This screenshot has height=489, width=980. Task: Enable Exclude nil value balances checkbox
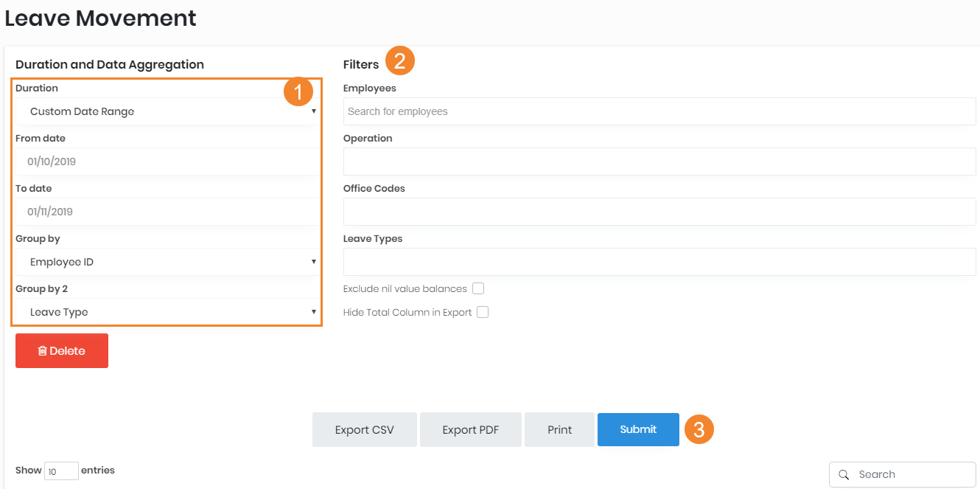pyautogui.click(x=478, y=288)
